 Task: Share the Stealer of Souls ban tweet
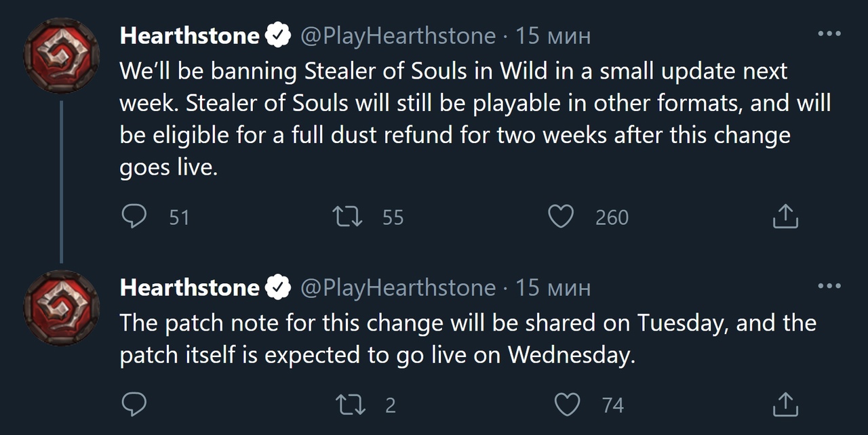[785, 217]
